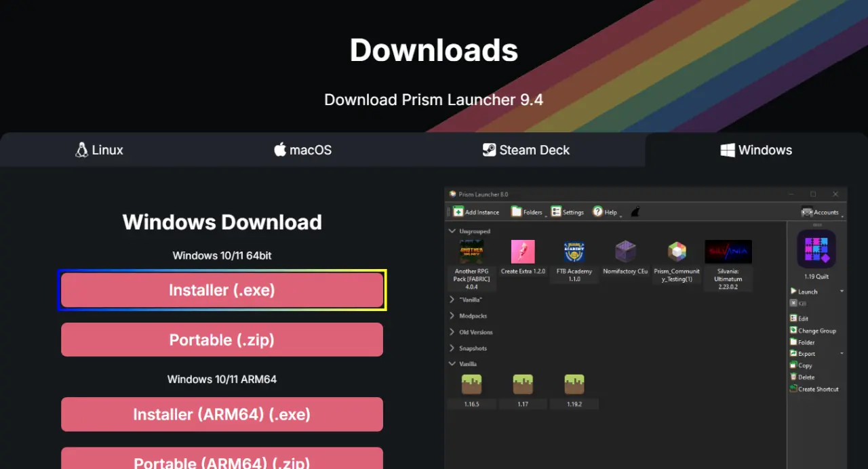Click the "Downloads" page heading

(434, 50)
